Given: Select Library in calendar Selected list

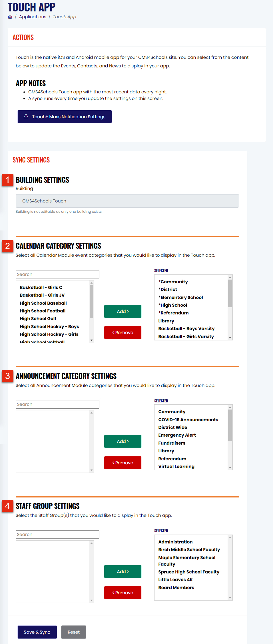Looking at the screenshot, I should point(166,321).
